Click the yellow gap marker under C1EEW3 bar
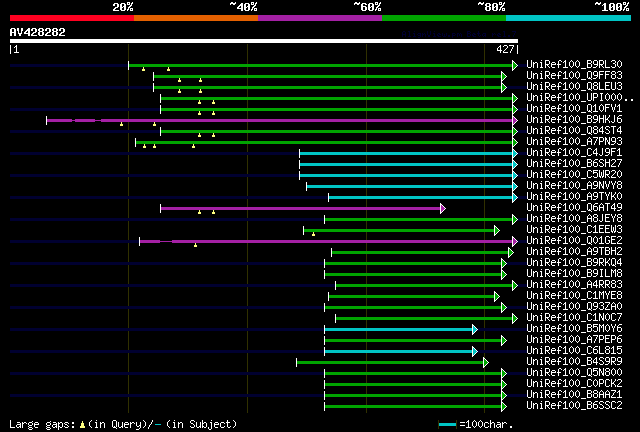This screenshot has width=640, height=432. [x=313, y=234]
